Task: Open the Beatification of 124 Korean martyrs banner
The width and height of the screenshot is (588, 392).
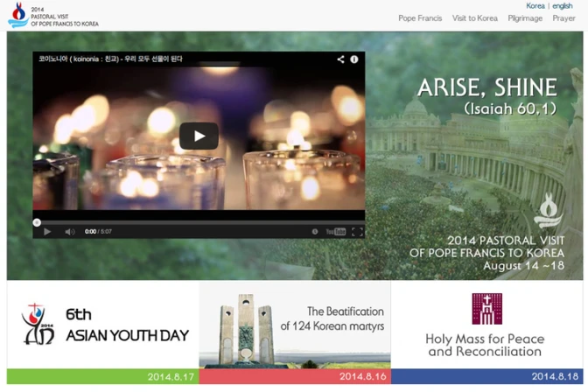Action: tap(294, 325)
